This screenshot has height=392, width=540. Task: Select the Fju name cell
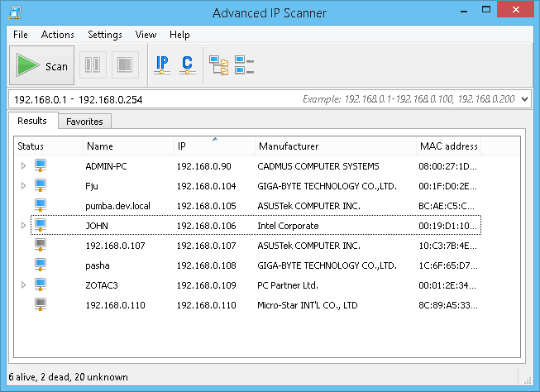tap(92, 186)
